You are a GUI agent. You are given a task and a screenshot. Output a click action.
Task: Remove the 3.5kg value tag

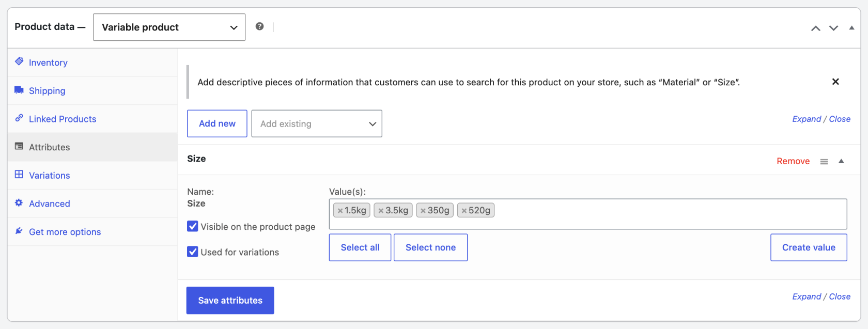click(381, 211)
